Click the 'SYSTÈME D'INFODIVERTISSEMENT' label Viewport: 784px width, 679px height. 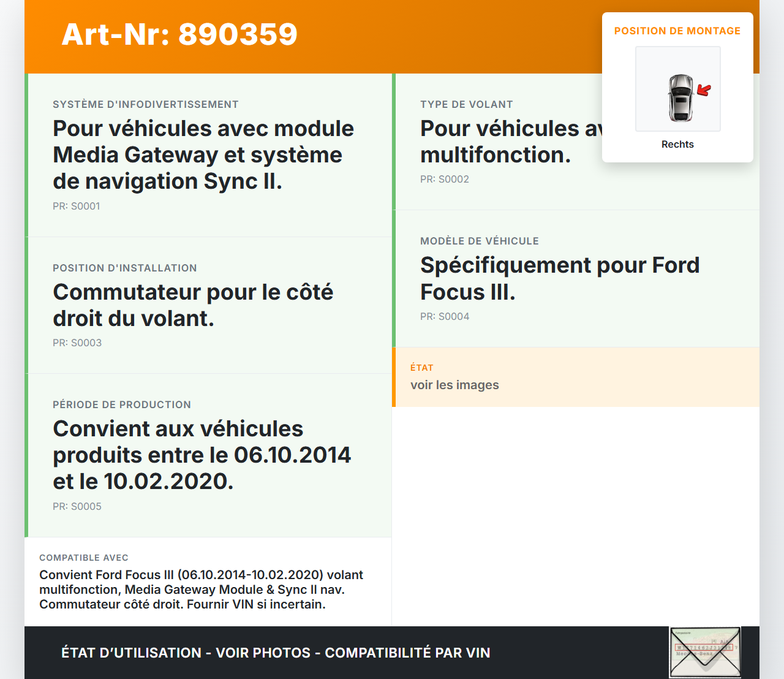coord(146,104)
